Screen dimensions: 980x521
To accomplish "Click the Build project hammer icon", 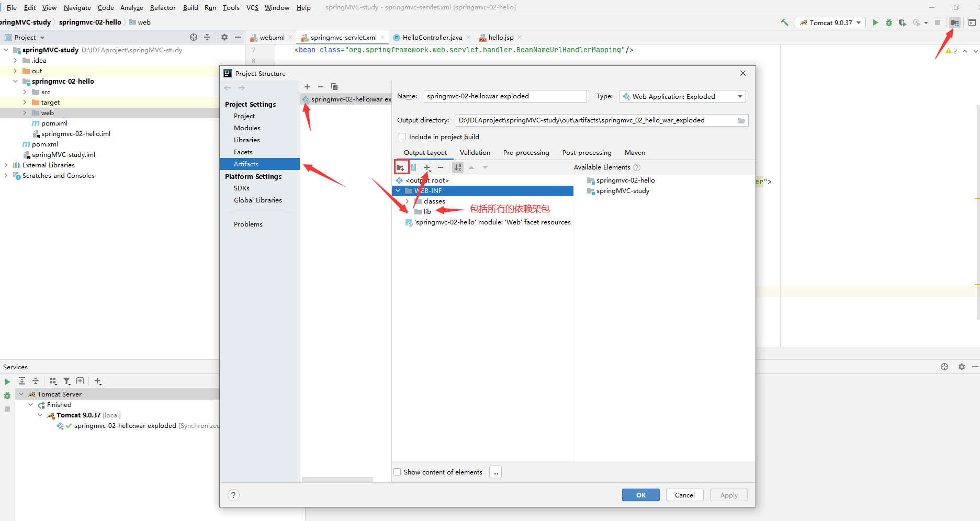I will (784, 22).
